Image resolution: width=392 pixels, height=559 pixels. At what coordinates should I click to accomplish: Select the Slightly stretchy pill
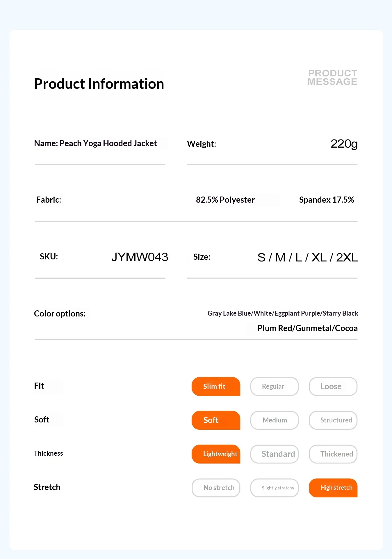(275, 488)
